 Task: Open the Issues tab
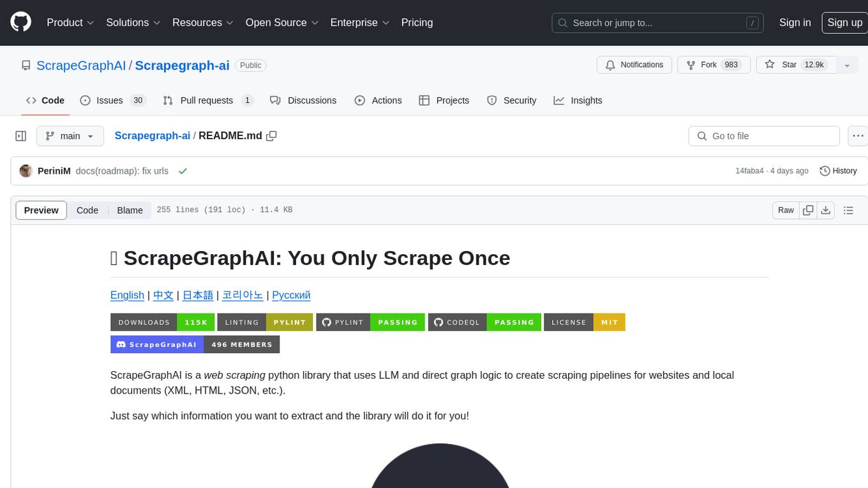[x=113, y=100]
